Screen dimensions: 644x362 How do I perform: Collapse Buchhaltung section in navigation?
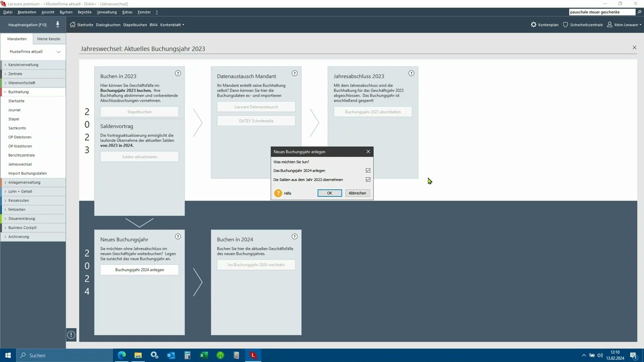(6, 92)
